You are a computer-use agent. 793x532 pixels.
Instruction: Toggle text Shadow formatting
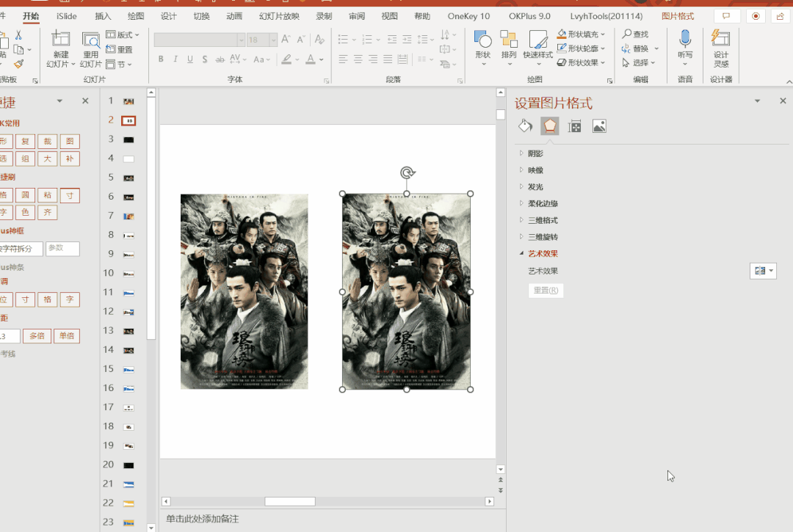click(x=205, y=59)
